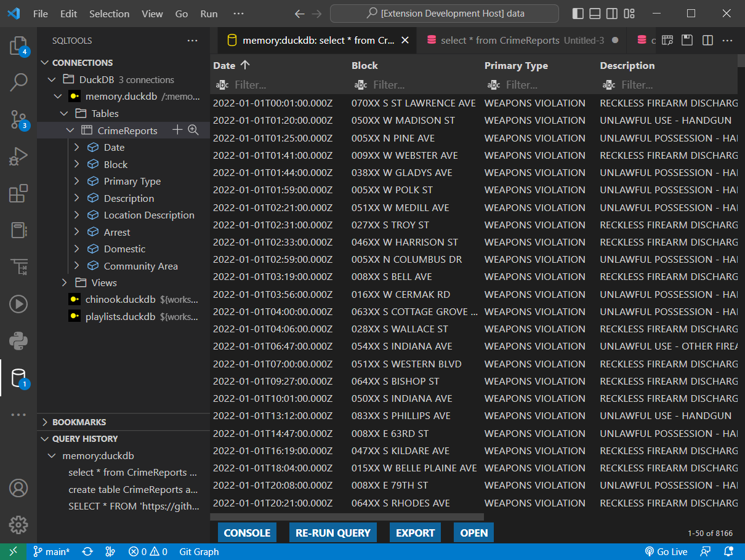The height and width of the screenshot is (560, 745).
Task: Click the plus icon beside CrimeReports
Action: pyautogui.click(x=177, y=130)
